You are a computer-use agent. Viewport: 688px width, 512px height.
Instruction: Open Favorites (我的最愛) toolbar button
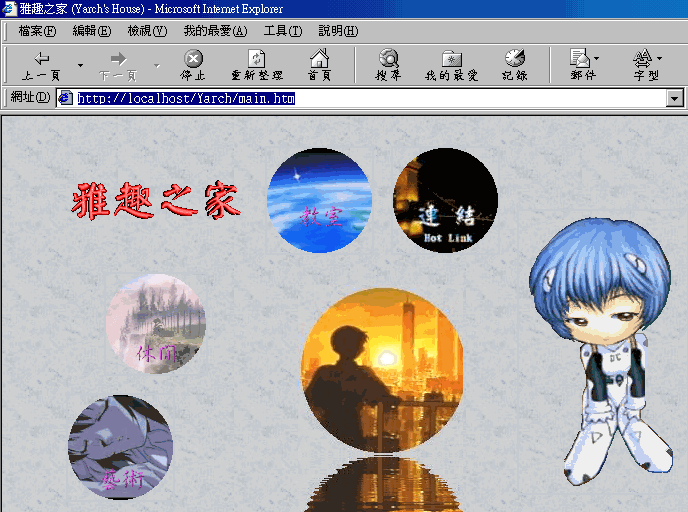(x=452, y=65)
